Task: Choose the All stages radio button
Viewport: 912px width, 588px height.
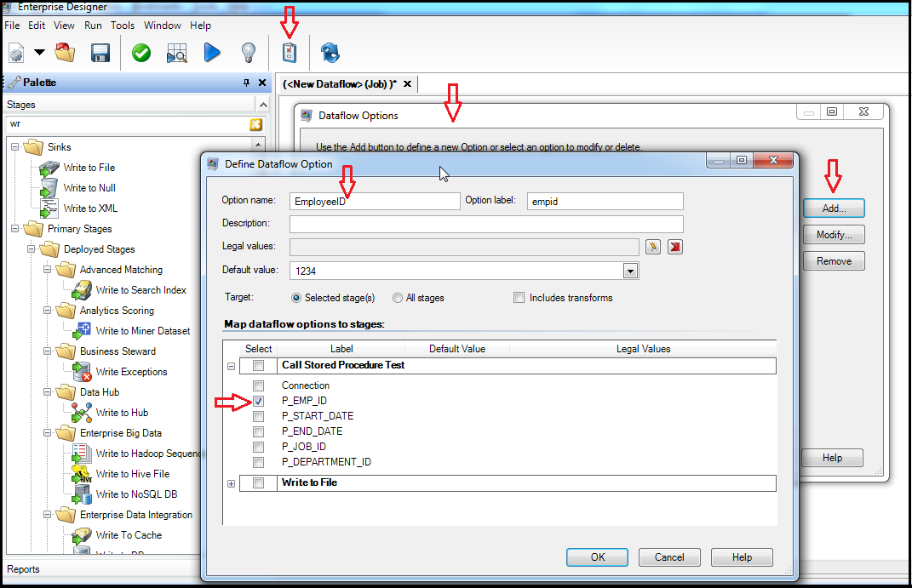Action: [398, 298]
